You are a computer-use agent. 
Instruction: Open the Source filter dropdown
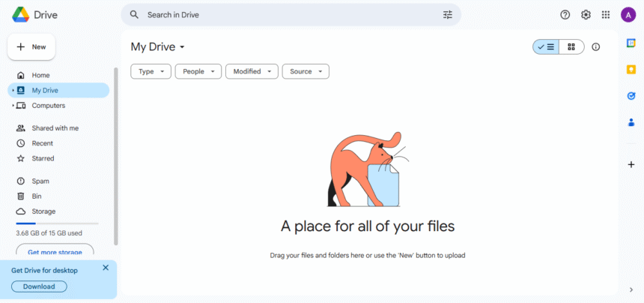coord(306,71)
